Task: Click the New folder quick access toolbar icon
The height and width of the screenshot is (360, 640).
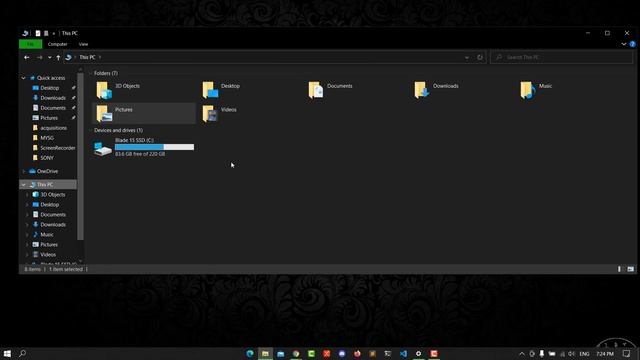Action: (x=46, y=33)
